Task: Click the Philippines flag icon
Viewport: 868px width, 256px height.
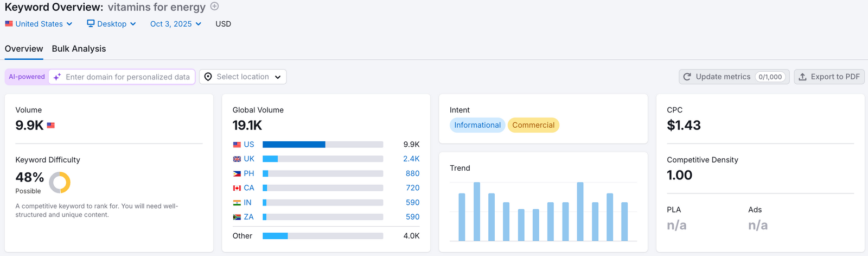Action: (x=237, y=173)
